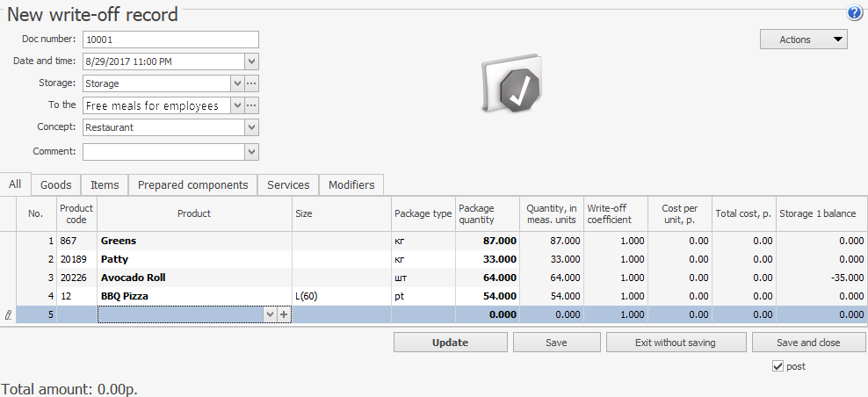868x397 pixels.
Task: Click the Doc number input field
Action: point(170,40)
